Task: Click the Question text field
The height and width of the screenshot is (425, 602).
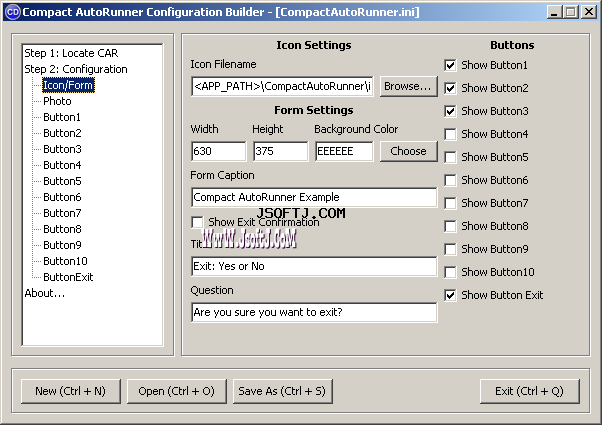Action: click(314, 313)
